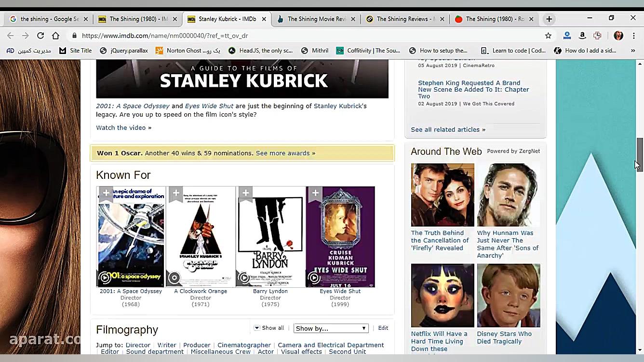The height and width of the screenshot is (362, 644).
Task: Open the Chrome profile avatar
Action: 618,36
